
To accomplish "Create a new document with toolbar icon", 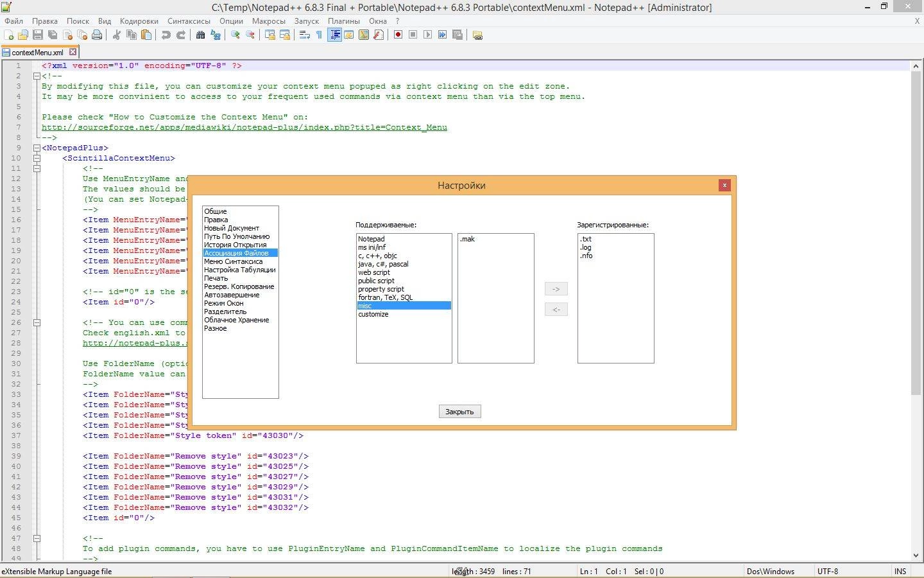I will tap(8, 35).
